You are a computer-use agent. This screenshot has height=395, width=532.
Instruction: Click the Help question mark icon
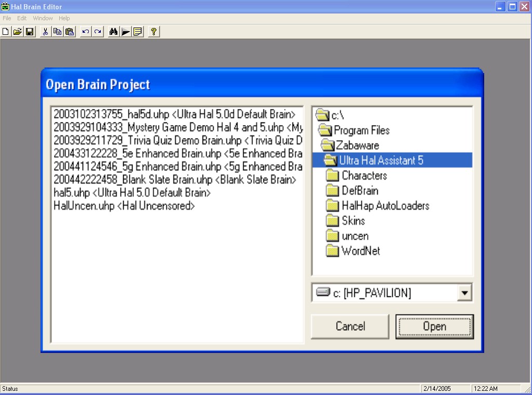154,32
